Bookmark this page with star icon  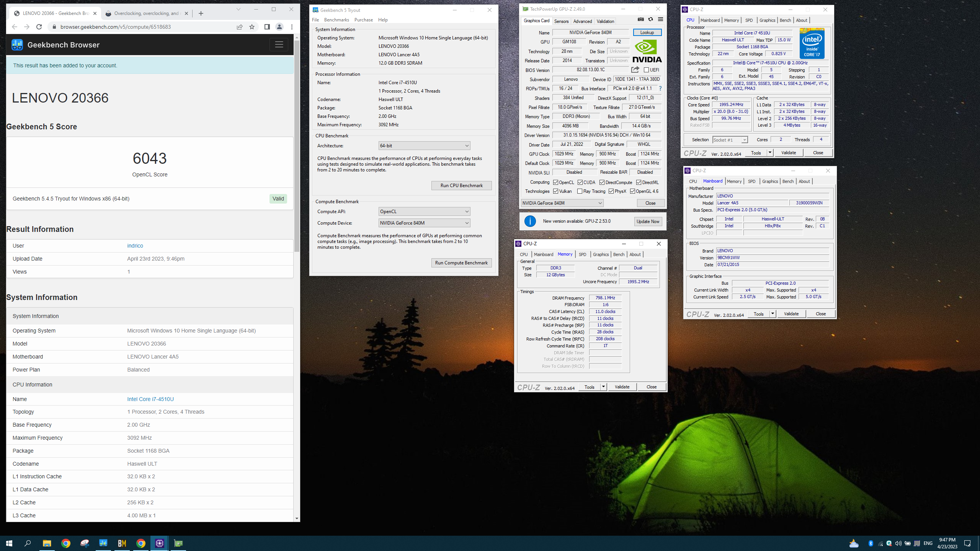[x=252, y=27]
